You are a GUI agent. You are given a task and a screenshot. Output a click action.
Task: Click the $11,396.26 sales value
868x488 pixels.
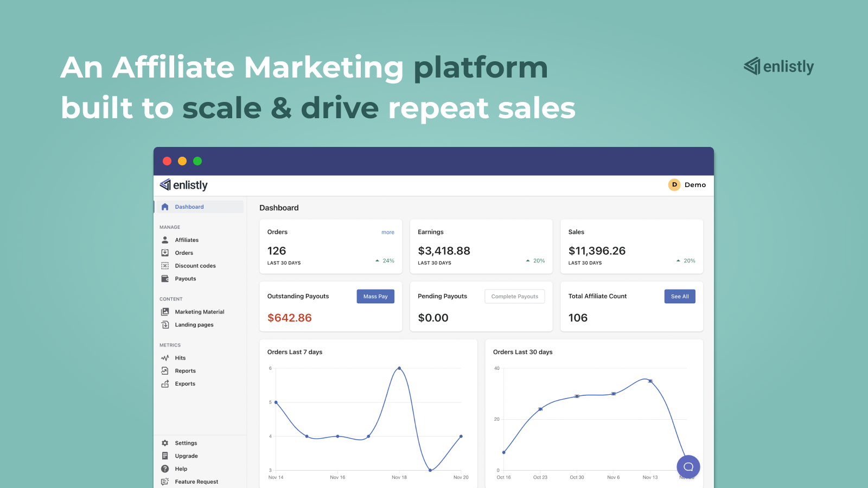(597, 251)
